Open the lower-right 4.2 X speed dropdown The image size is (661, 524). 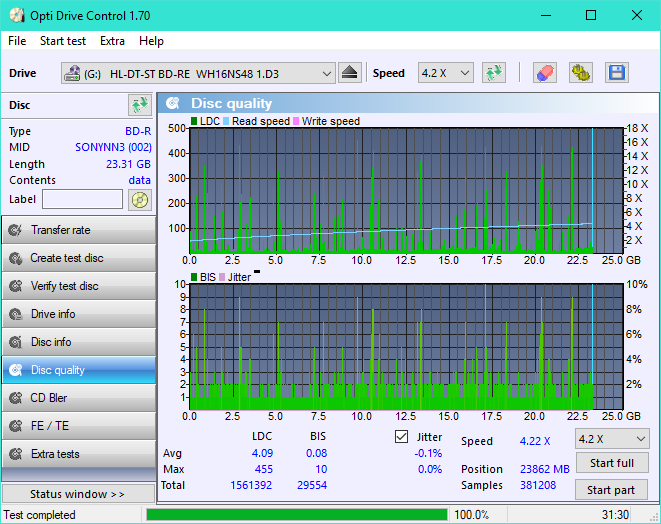coord(612,439)
